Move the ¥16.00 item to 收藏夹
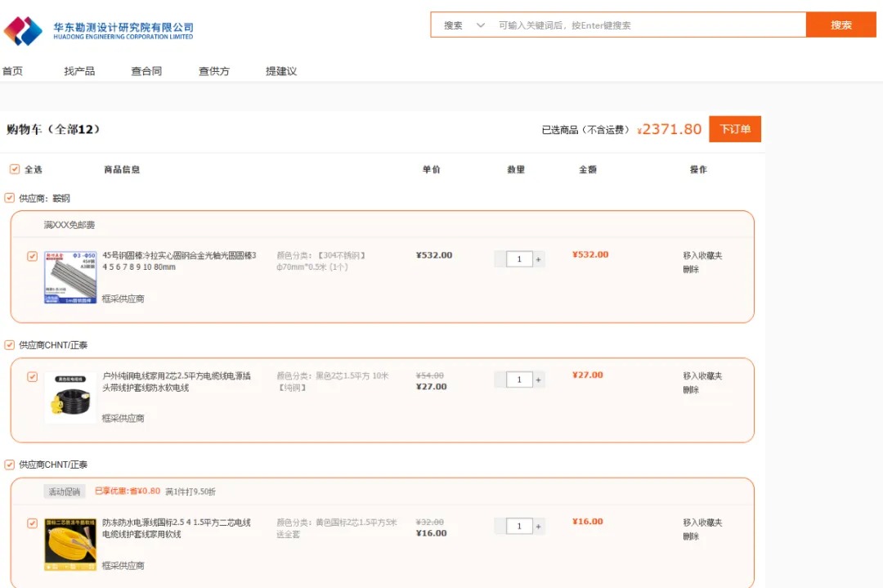The width and height of the screenshot is (883, 588). tap(702, 522)
